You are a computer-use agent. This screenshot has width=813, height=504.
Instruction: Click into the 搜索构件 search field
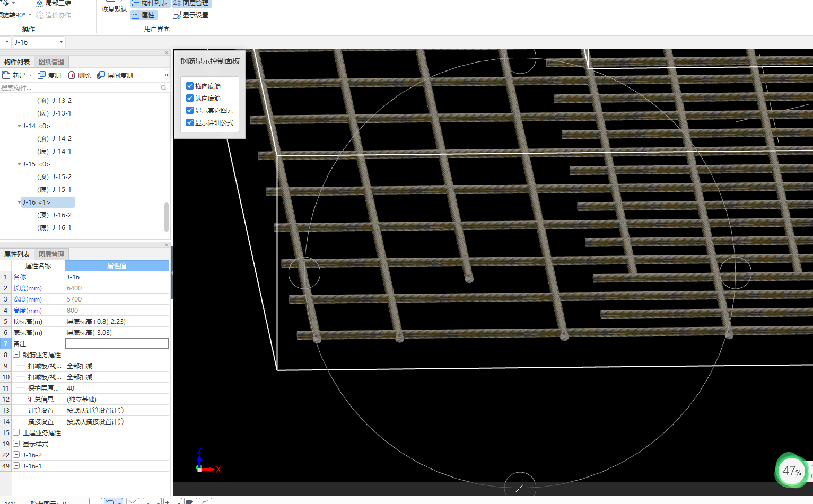point(80,88)
